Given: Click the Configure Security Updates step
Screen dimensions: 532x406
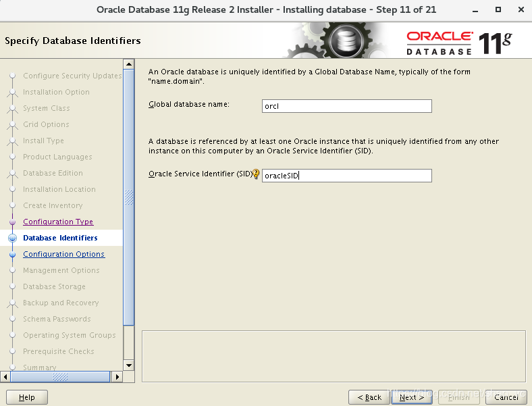Looking at the screenshot, I should 72,76.
